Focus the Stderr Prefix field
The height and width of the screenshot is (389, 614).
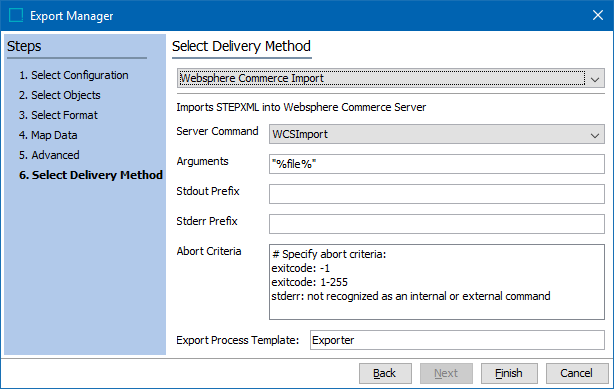coord(437,224)
